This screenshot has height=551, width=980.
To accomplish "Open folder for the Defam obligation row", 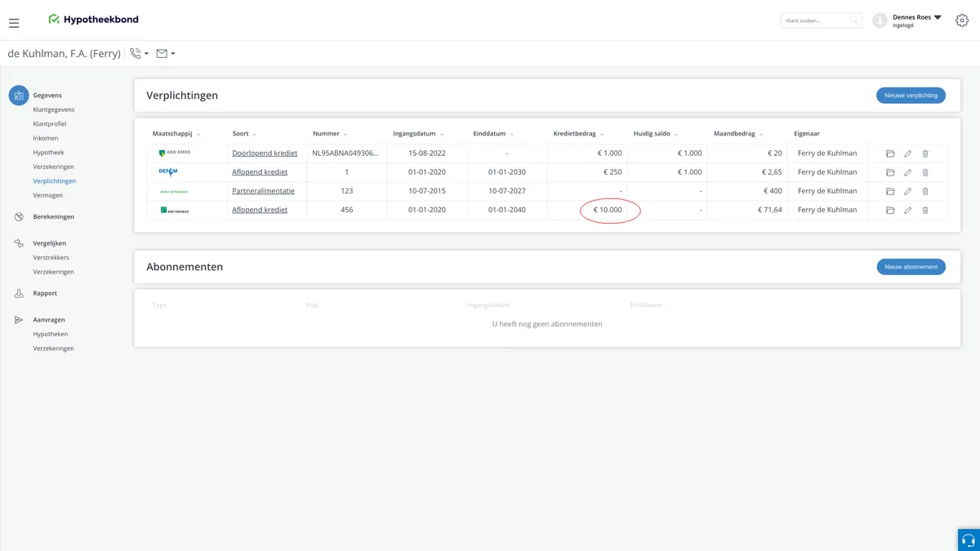I will (890, 172).
